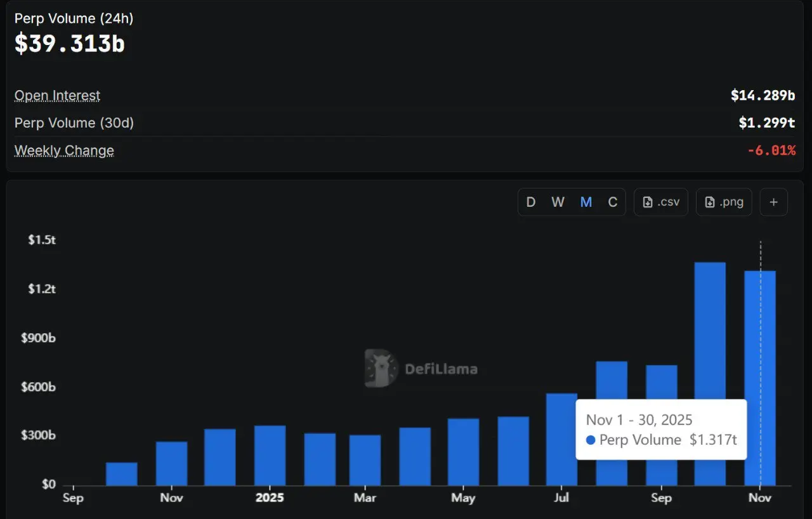Click the Perp Volume (30d) row label

click(74, 123)
